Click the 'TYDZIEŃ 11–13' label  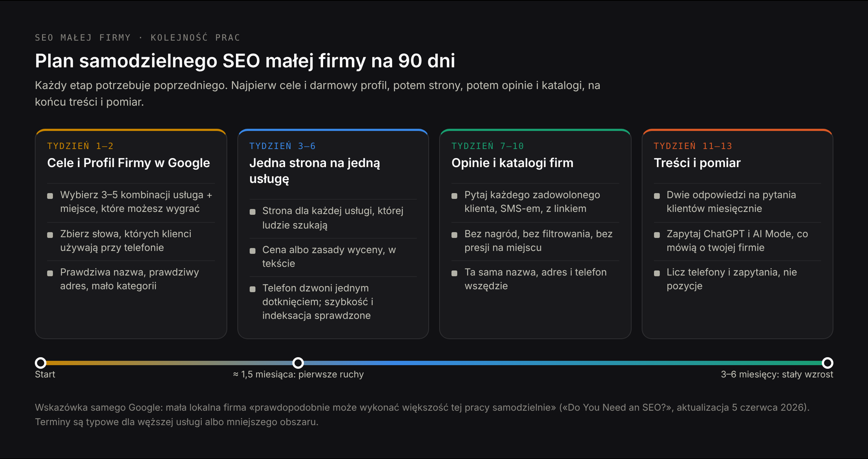point(693,146)
